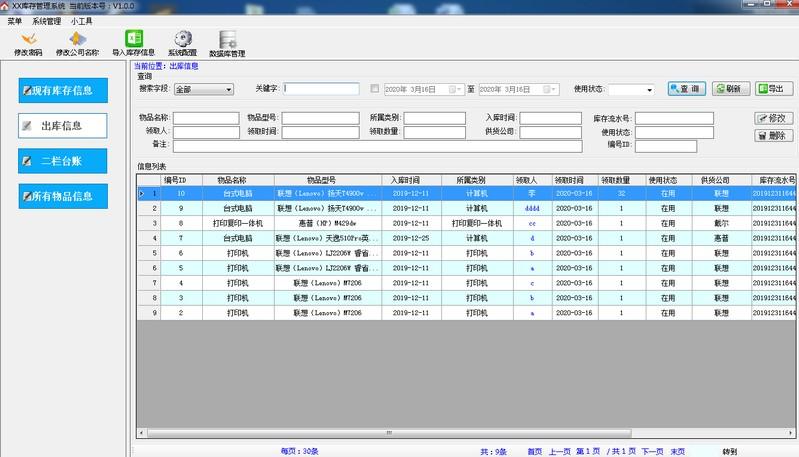The width and height of the screenshot is (799, 457).
Task: Click the 物品名称 input field
Action: (x=206, y=118)
